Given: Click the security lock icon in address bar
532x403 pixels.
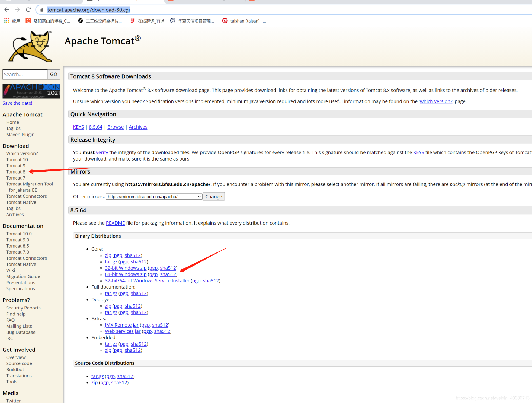Looking at the screenshot, I should pyautogui.click(x=41, y=10).
